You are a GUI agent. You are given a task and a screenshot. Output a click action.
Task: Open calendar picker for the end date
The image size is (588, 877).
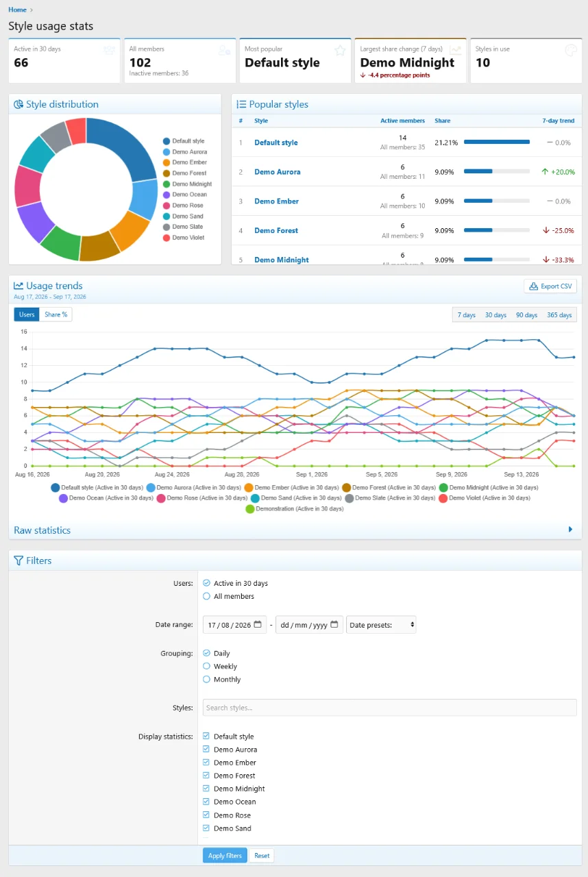click(334, 625)
